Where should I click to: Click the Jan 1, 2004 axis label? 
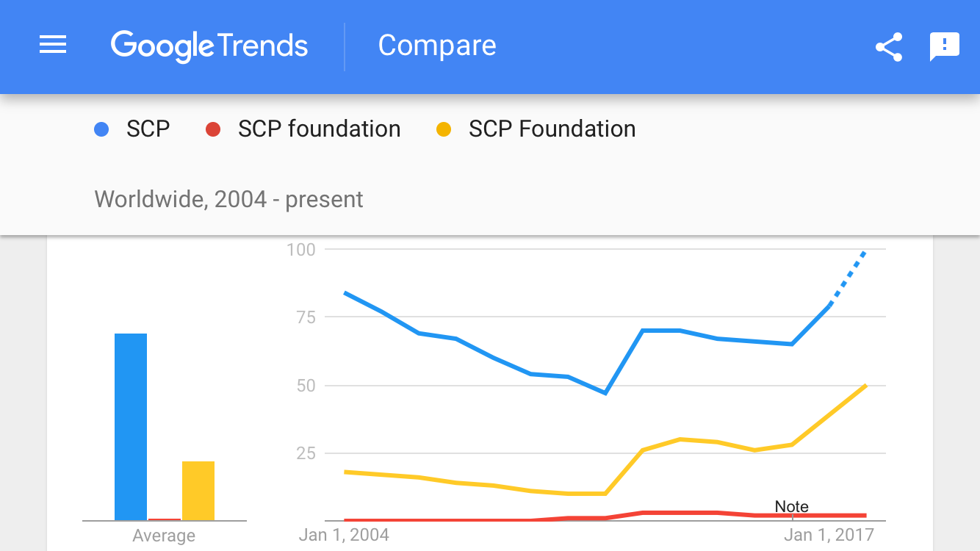344,535
